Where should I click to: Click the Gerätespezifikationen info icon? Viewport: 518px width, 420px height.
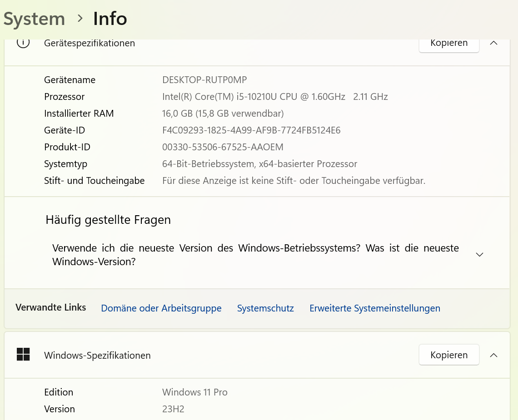23,43
